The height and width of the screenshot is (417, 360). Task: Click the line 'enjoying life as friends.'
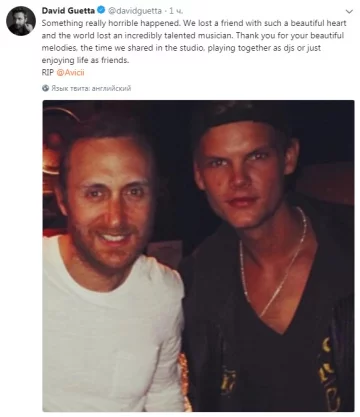coord(85,60)
